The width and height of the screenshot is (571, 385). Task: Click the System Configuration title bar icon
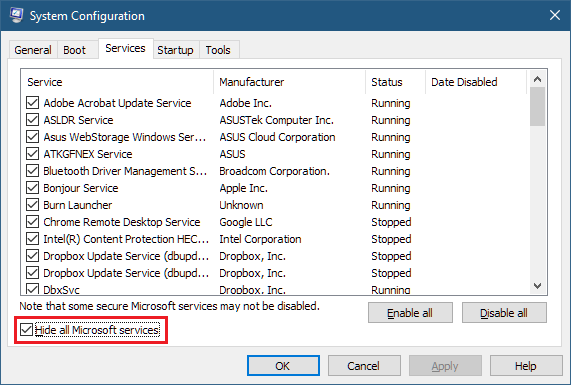[16, 15]
